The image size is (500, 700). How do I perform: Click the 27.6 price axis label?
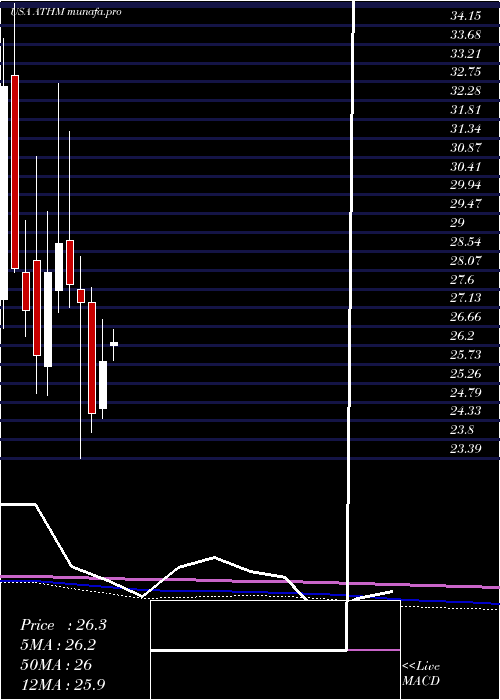point(462,279)
